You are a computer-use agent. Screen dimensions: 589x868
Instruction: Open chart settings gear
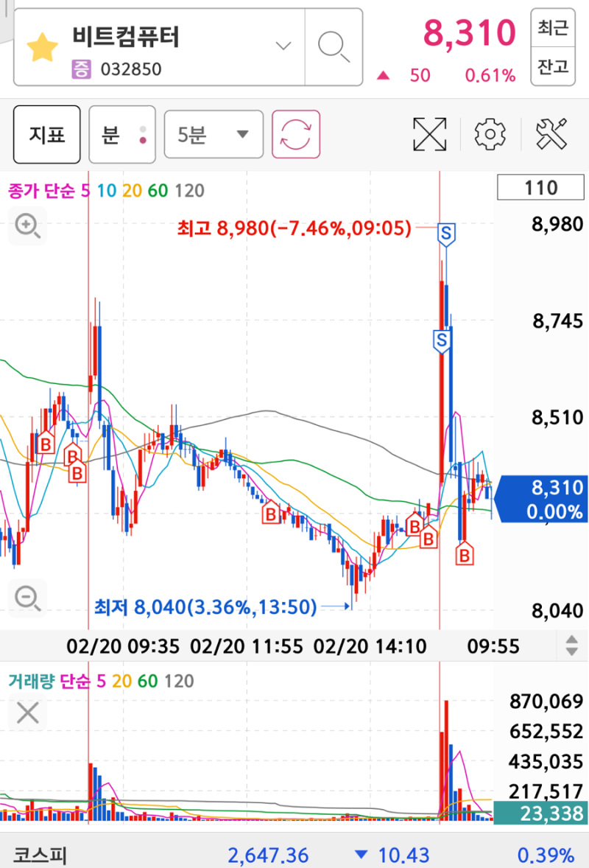[490, 134]
